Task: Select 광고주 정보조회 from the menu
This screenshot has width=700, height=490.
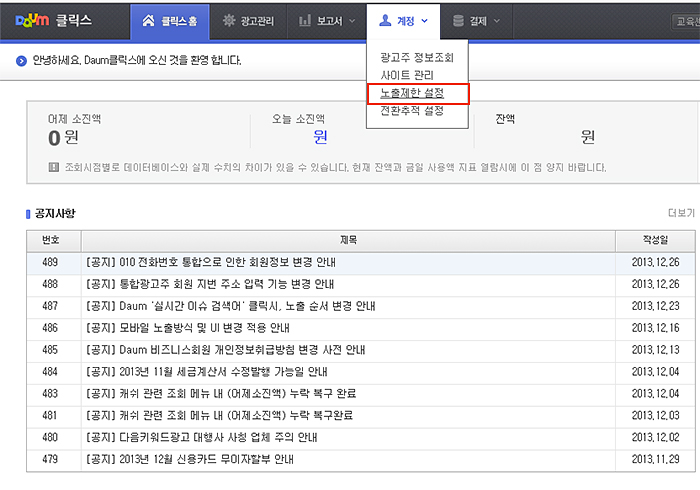Action: (x=417, y=58)
